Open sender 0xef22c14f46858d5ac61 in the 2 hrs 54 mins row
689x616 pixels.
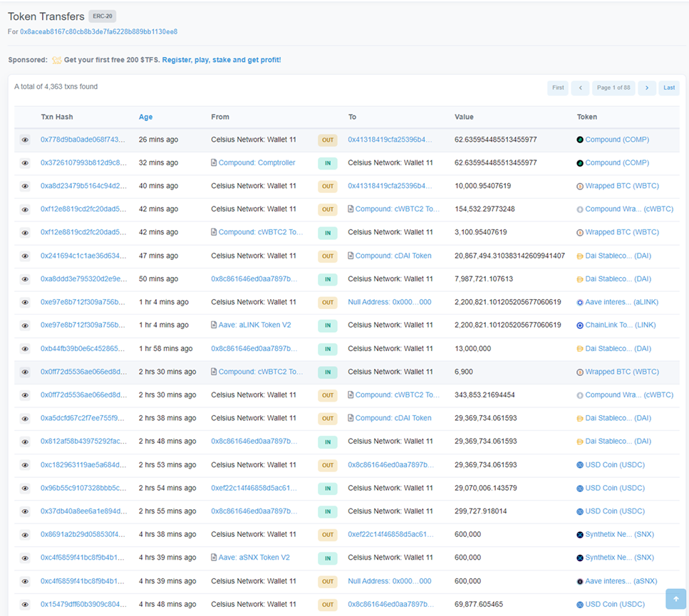click(x=254, y=488)
